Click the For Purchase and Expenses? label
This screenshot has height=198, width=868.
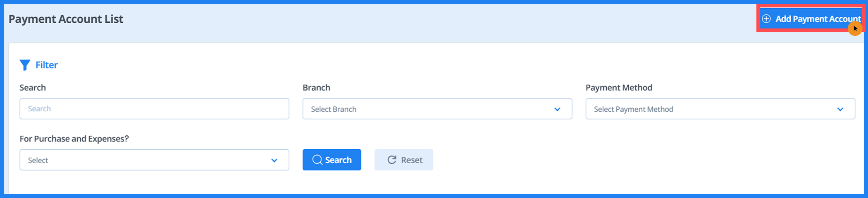(74, 139)
